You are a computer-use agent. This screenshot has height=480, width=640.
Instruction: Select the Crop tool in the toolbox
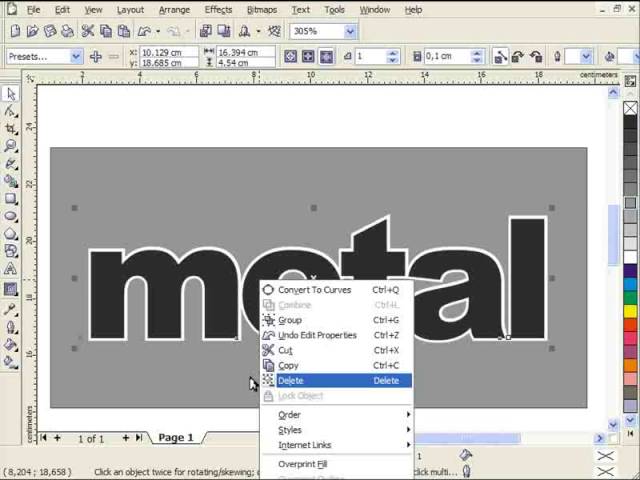[x=11, y=129]
